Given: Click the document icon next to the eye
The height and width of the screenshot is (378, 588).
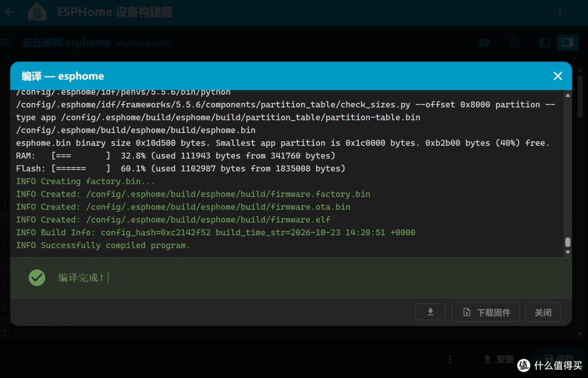Looking at the screenshot, I should coord(514,42).
